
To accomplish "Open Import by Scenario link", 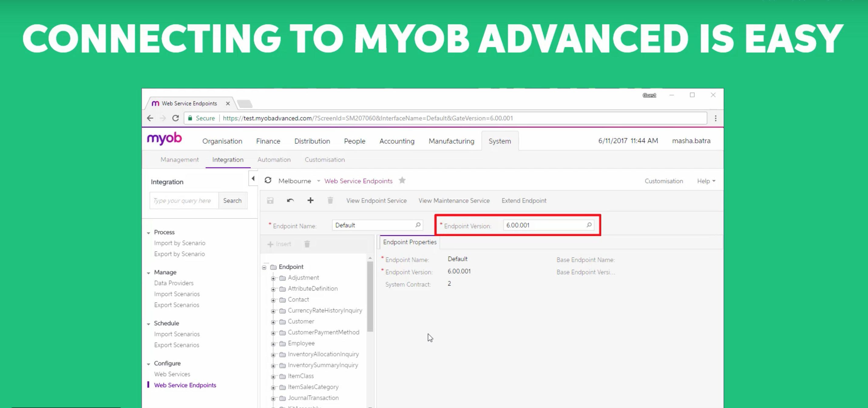I will [x=180, y=243].
